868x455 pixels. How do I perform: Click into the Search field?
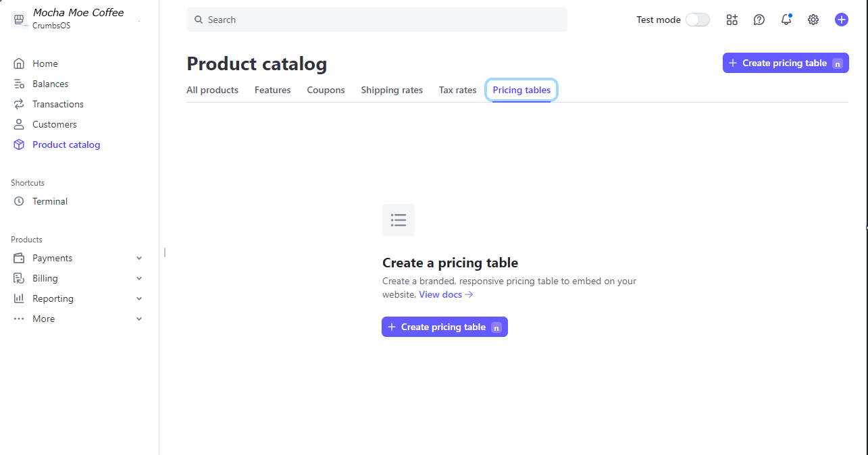click(377, 20)
